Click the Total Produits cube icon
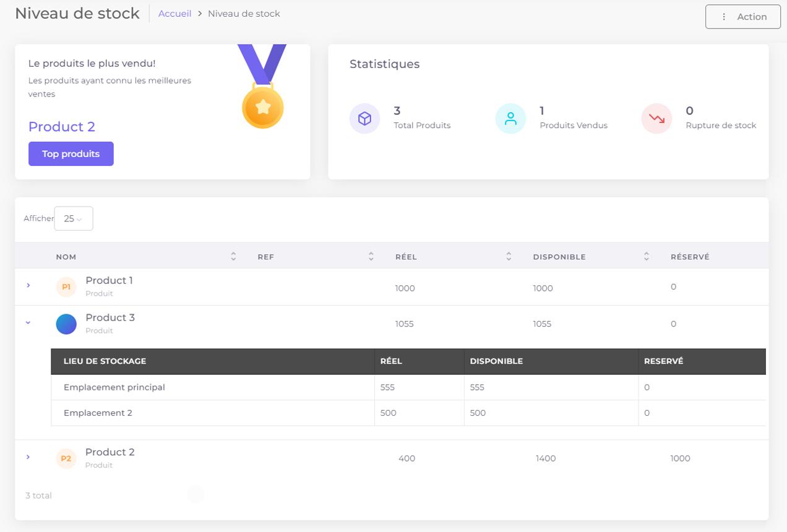 (x=364, y=118)
